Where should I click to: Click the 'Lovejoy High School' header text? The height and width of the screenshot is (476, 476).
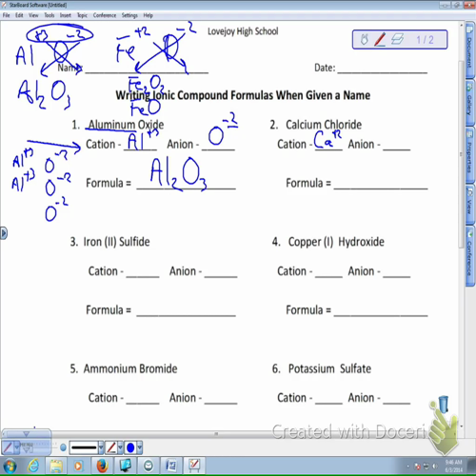[x=243, y=31]
